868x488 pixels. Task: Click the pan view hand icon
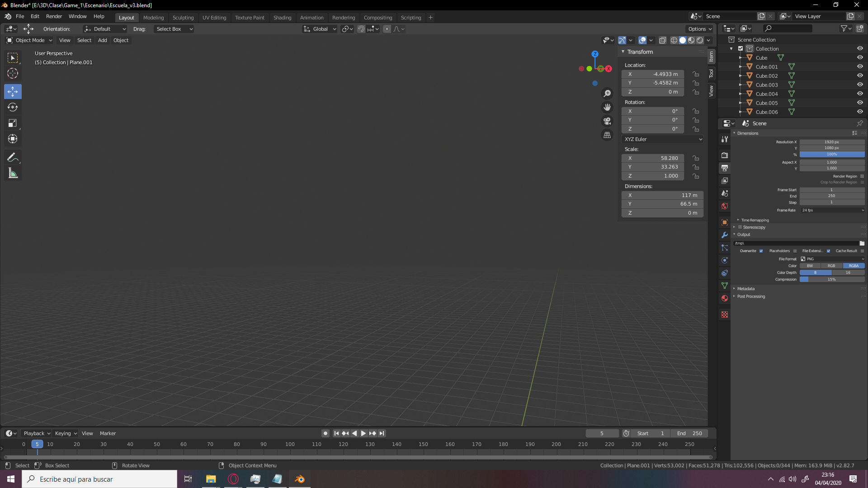[607, 108]
